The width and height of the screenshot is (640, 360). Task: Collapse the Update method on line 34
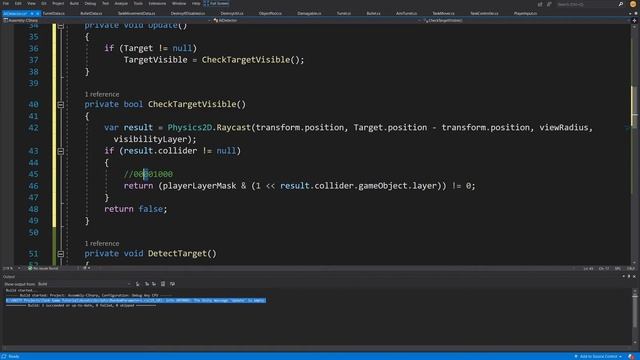point(60,26)
